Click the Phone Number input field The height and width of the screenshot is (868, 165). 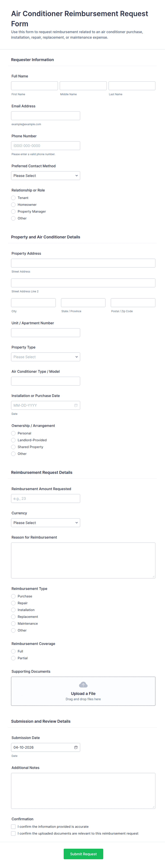tap(45, 146)
